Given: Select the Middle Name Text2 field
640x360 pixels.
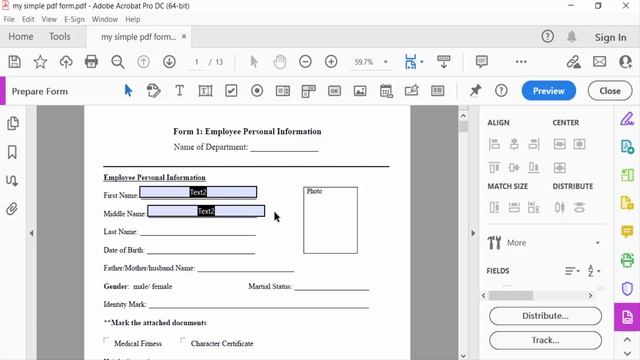Looking at the screenshot, I should click(206, 211).
